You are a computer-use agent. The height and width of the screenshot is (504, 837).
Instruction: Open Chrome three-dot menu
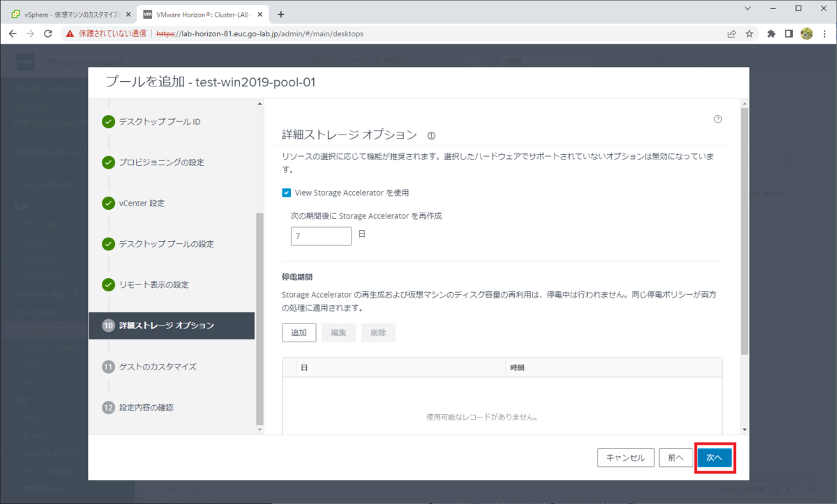824,33
